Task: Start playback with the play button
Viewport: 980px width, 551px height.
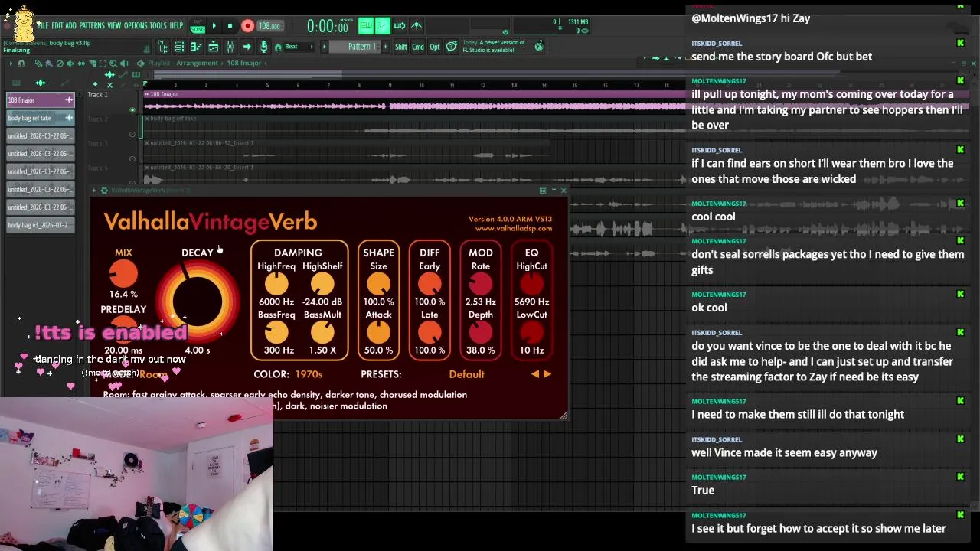Action: (214, 26)
